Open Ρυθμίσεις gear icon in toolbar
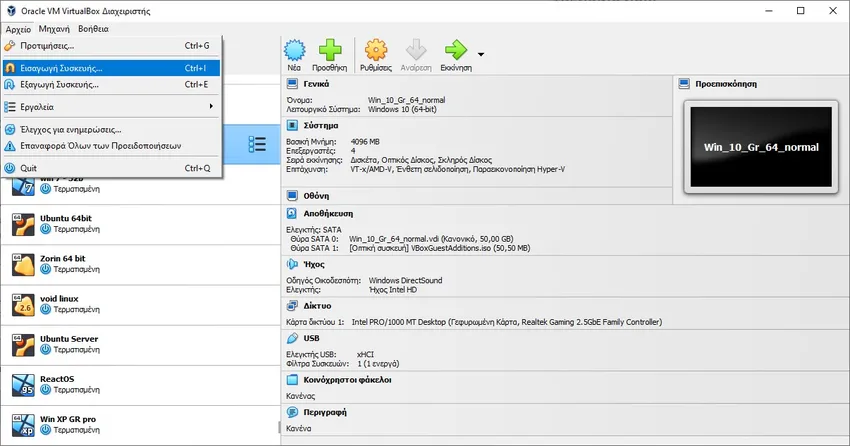This screenshot has height=446, width=850. [x=376, y=50]
